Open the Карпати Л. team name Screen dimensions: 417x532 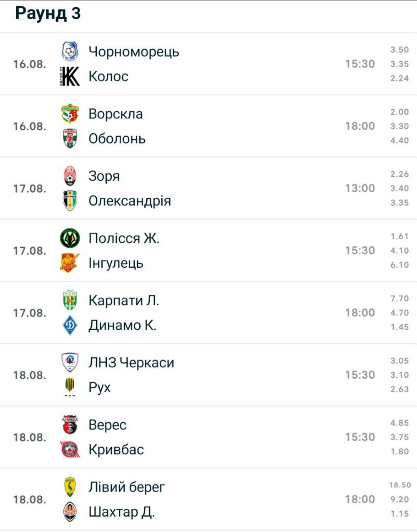pos(124,301)
